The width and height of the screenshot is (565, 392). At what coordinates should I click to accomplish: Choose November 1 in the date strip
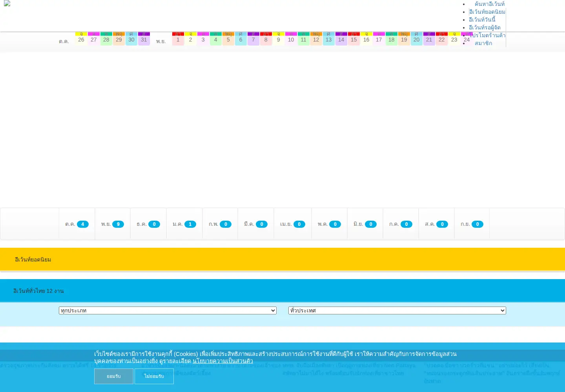(x=178, y=39)
